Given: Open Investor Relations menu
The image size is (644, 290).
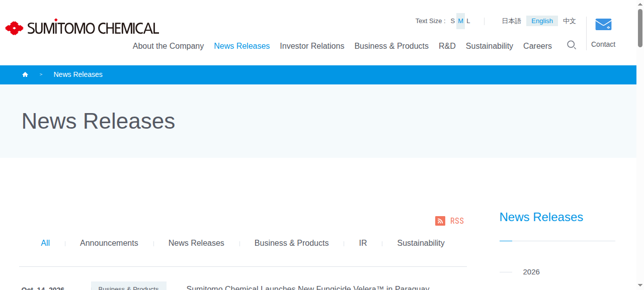Looking at the screenshot, I should coord(312,46).
